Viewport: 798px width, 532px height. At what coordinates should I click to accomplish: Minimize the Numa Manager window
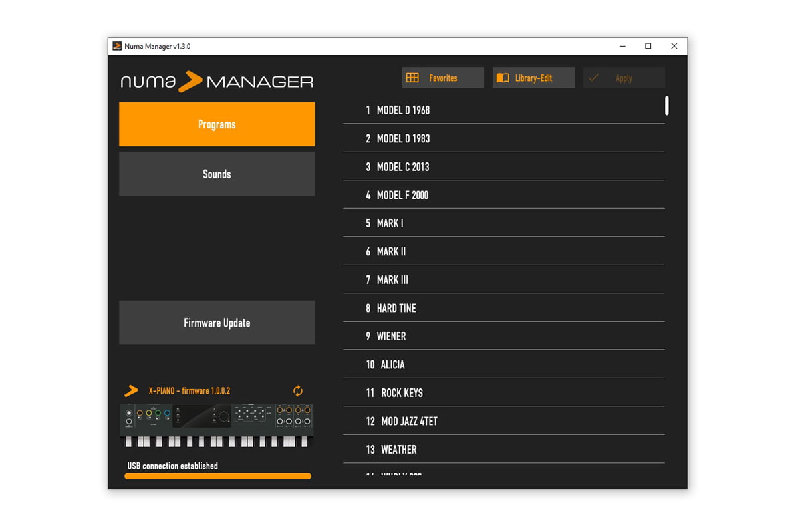[x=622, y=46]
